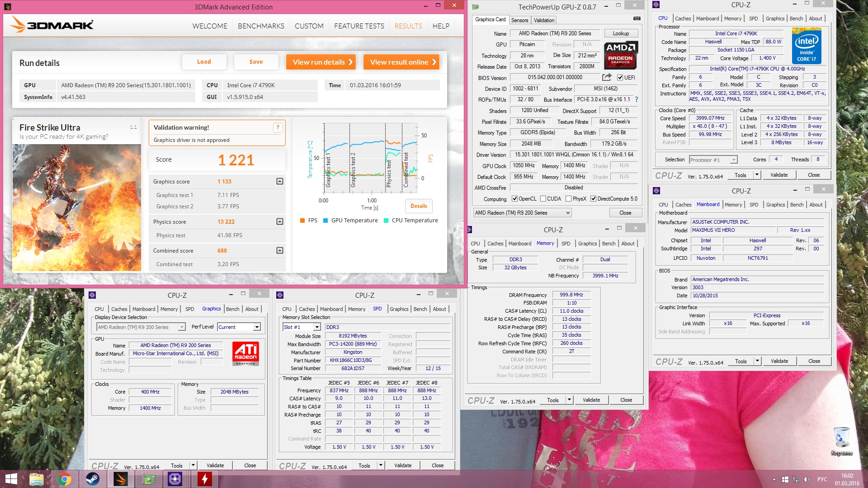Click the AMD Radeon Graphics logo in GPU-Z

pos(621,55)
